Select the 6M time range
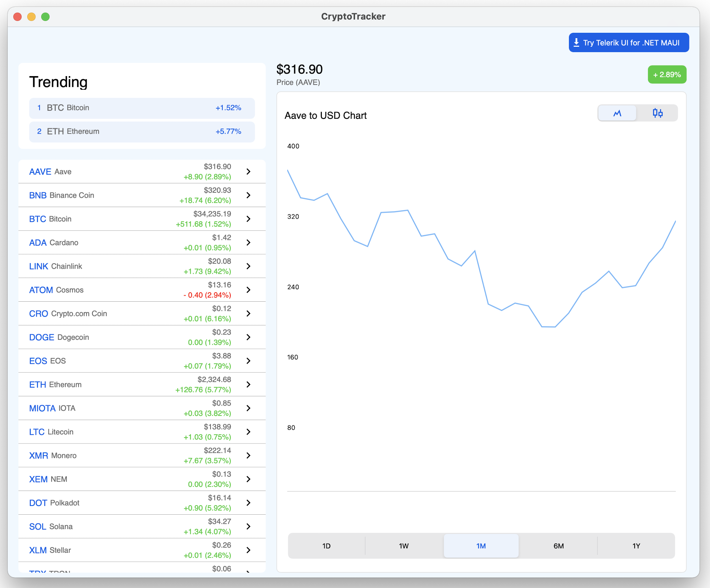Screen dimensions: 710x588 coord(559,546)
